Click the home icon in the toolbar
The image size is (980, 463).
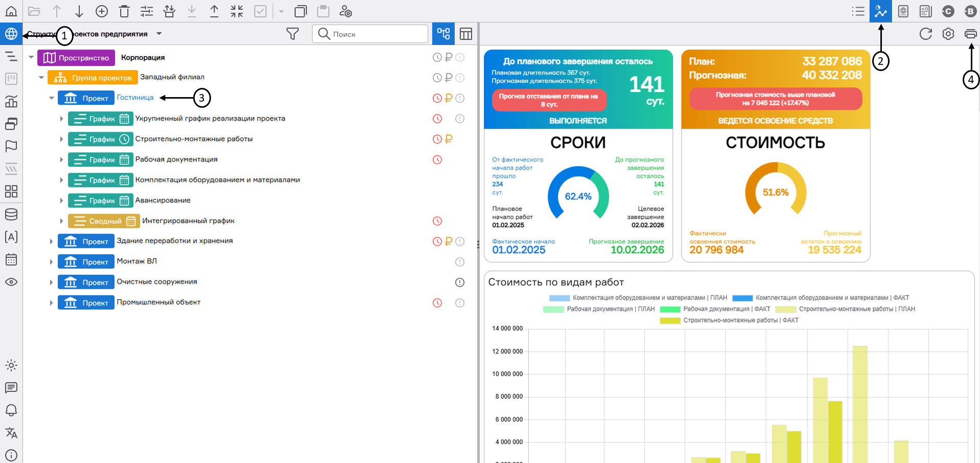11,11
